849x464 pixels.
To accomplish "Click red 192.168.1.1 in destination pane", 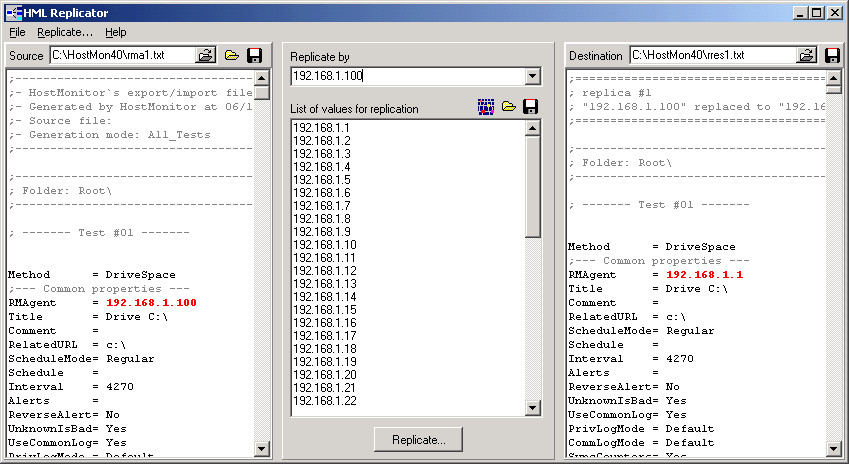I will pyautogui.click(x=704, y=275).
